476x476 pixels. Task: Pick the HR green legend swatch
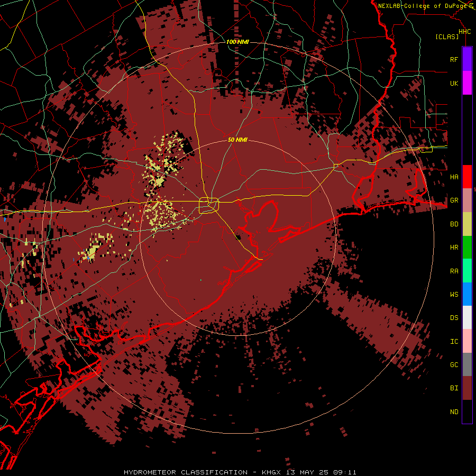point(467,248)
